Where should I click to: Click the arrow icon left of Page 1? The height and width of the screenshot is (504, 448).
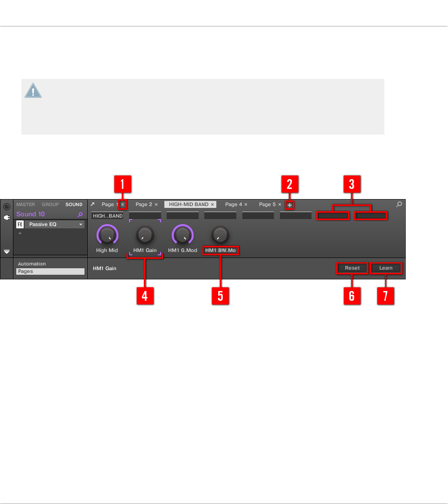[93, 204]
